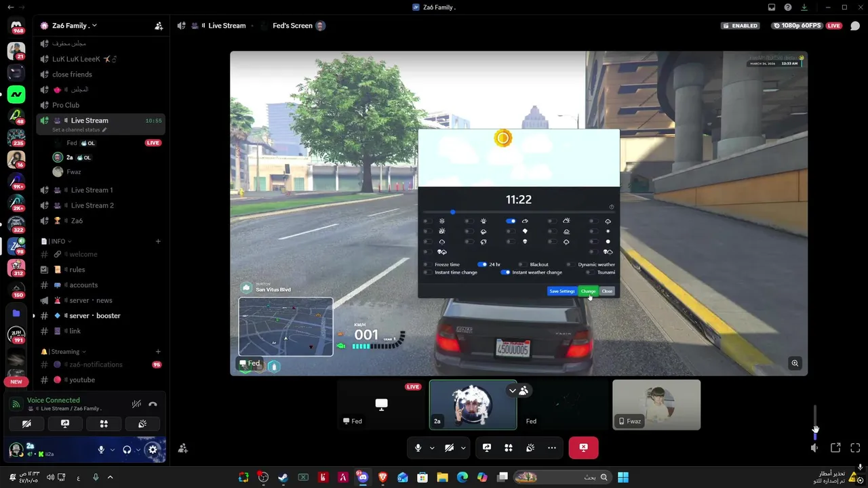The image size is (868, 488).
Task: Open activities launcher in Voice Connected panel
Action: (104, 424)
